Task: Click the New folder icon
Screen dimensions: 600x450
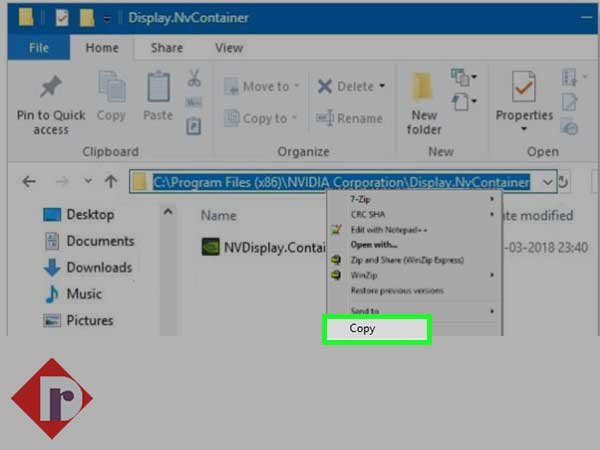Action: (423, 86)
